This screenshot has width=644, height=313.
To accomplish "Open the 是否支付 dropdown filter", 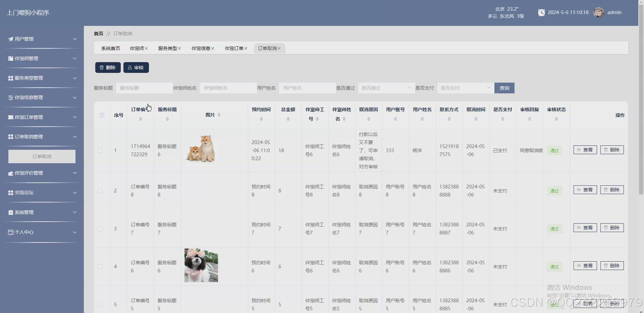I will pos(466,88).
